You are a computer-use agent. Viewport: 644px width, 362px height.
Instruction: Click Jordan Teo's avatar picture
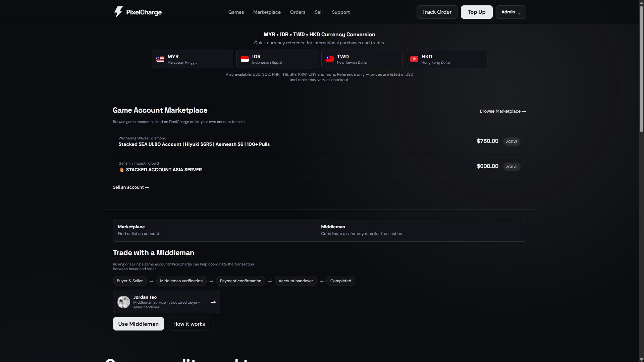click(124, 302)
